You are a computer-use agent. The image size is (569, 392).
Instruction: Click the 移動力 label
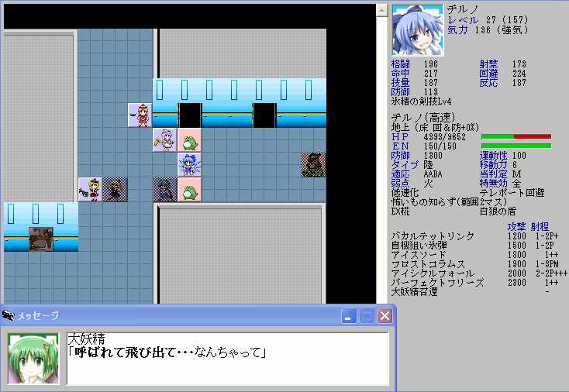(x=493, y=165)
